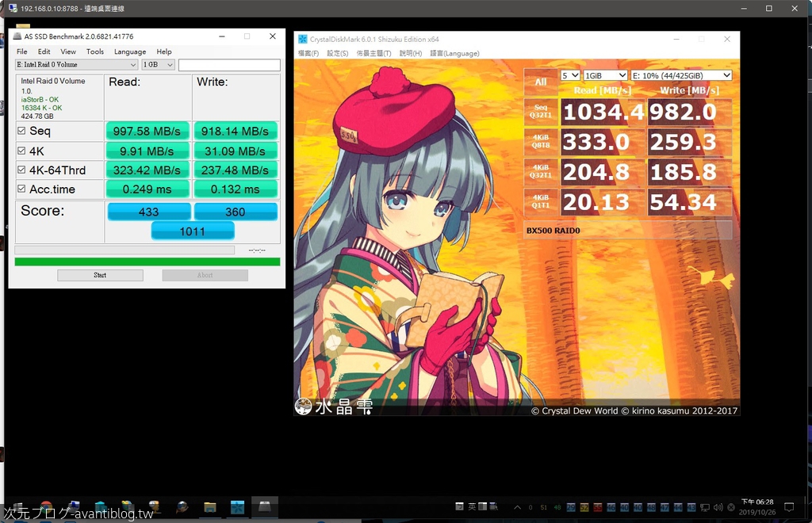The height and width of the screenshot is (523, 812).
Task: Open AS SSD Edit menu
Action: coord(44,52)
